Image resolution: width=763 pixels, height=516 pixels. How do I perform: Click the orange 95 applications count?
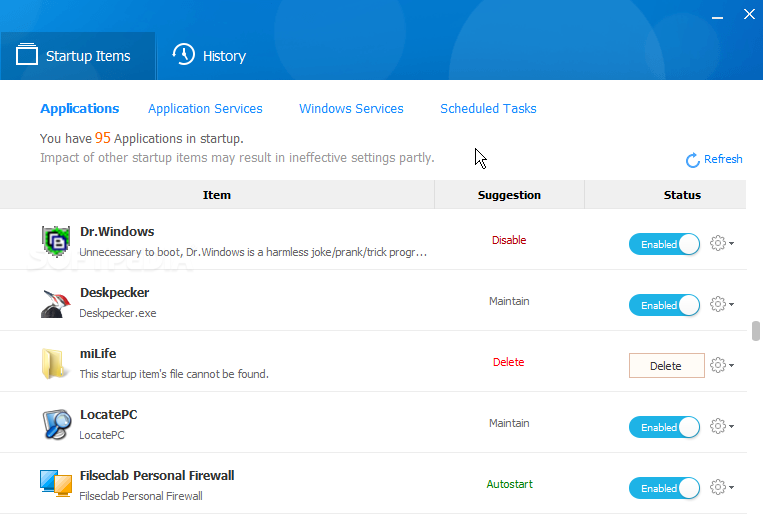(x=103, y=138)
